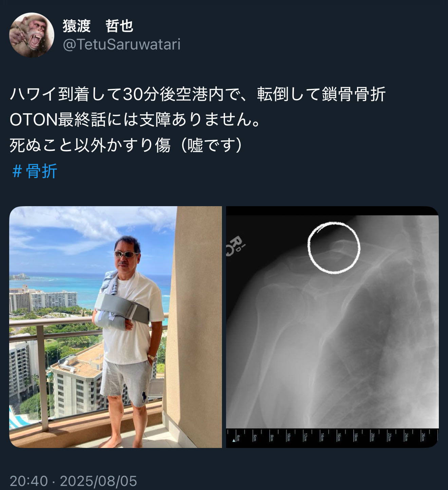Select the tweet line starting ハワイ到着して

coord(198,94)
